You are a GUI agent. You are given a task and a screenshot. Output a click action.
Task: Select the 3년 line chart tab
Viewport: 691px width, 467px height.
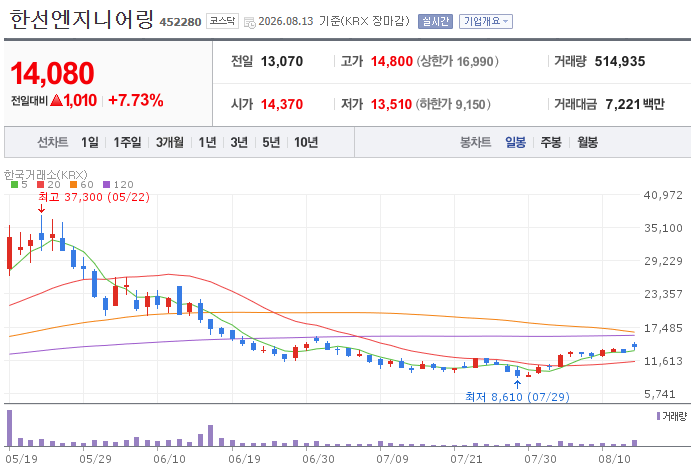(239, 142)
